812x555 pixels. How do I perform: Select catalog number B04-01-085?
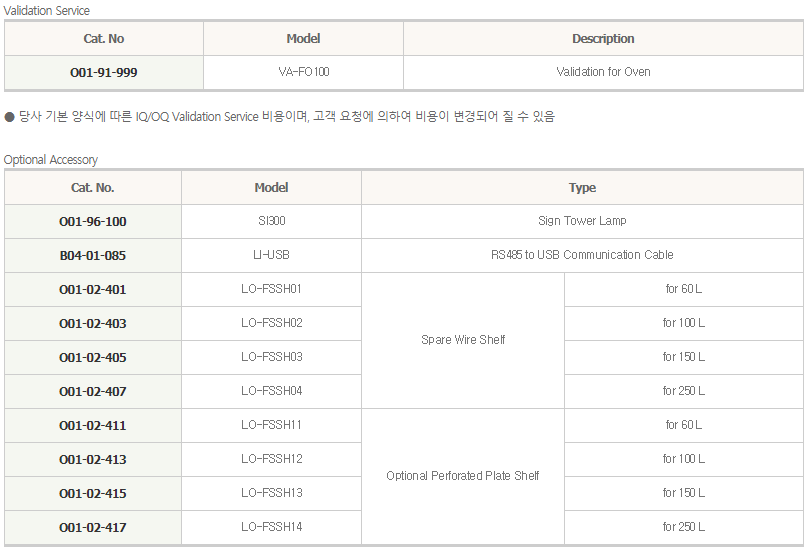(93, 256)
